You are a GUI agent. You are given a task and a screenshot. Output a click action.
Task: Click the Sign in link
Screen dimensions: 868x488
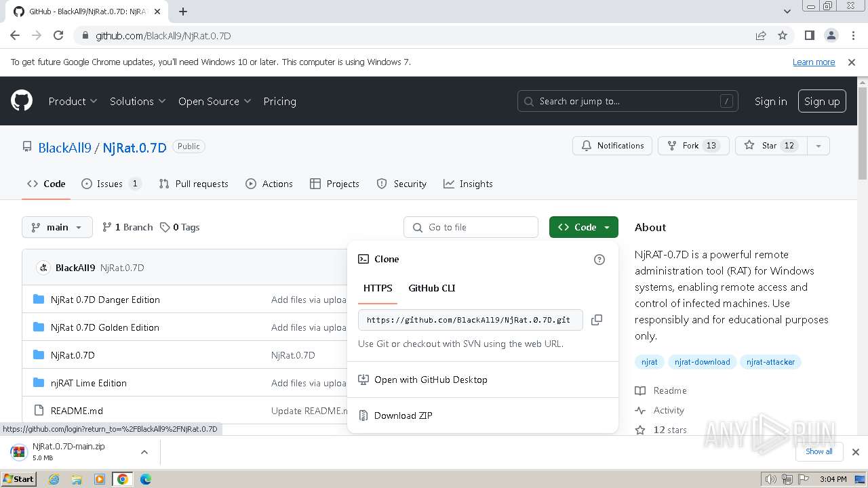(x=770, y=101)
